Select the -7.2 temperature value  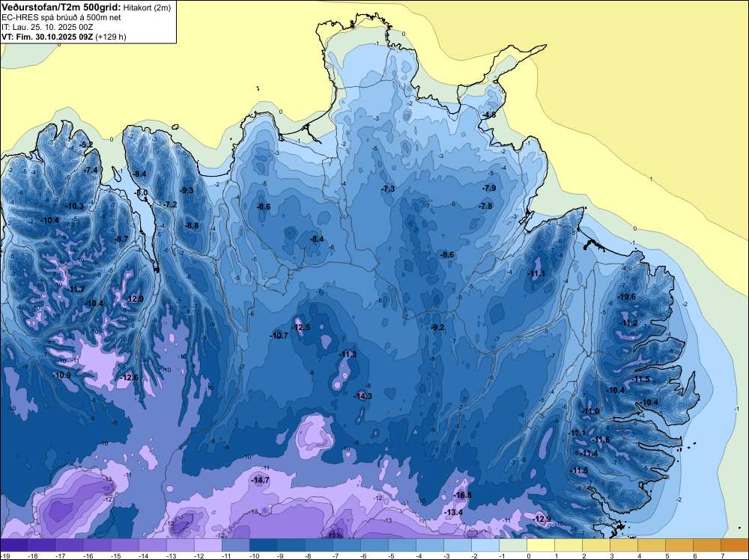(170, 205)
